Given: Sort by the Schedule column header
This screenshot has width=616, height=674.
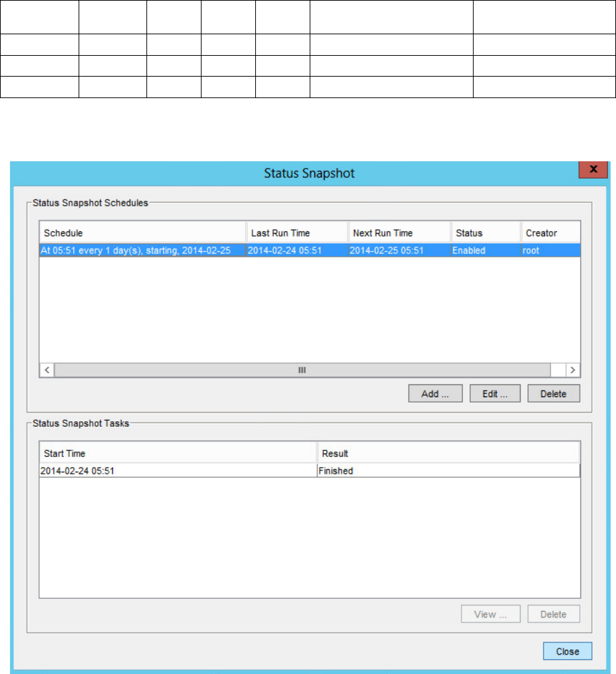Looking at the screenshot, I should click(142, 233).
